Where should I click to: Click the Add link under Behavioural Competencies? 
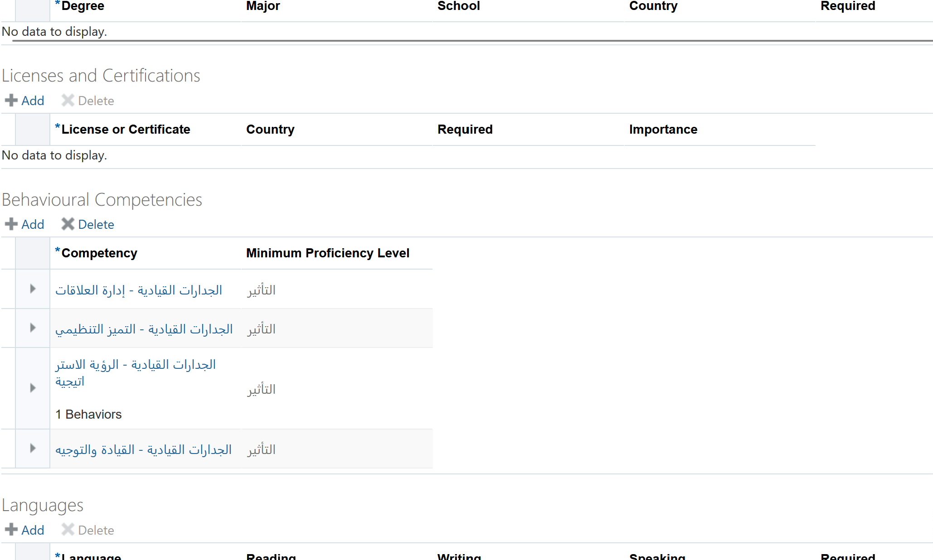(32, 224)
